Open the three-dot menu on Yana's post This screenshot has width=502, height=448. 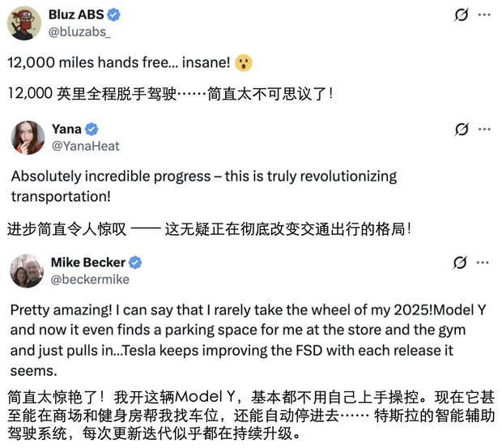tap(483, 129)
